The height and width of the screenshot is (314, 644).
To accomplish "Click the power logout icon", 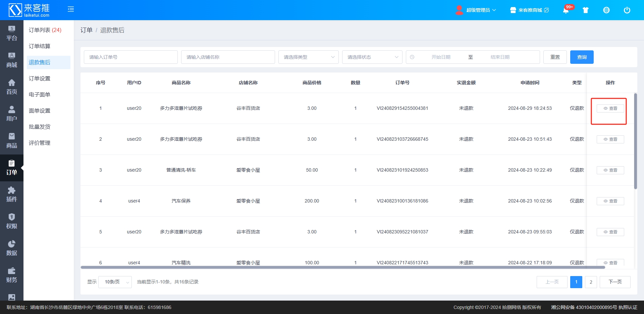I will click(627, 10).
